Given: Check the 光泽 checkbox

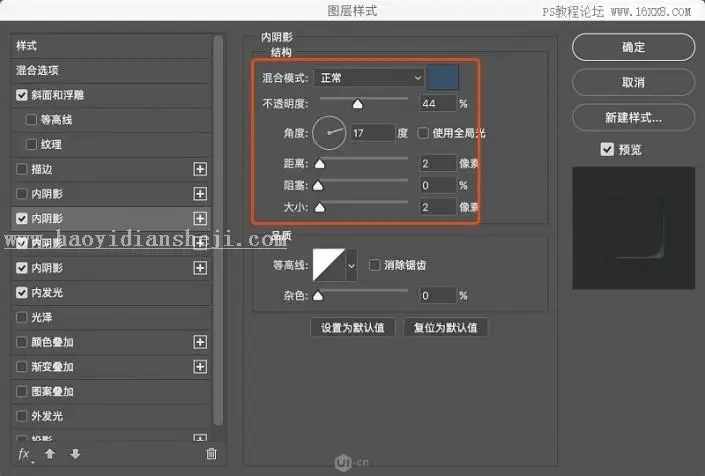Looking at the screenshot, I should (x=22, y=317).
